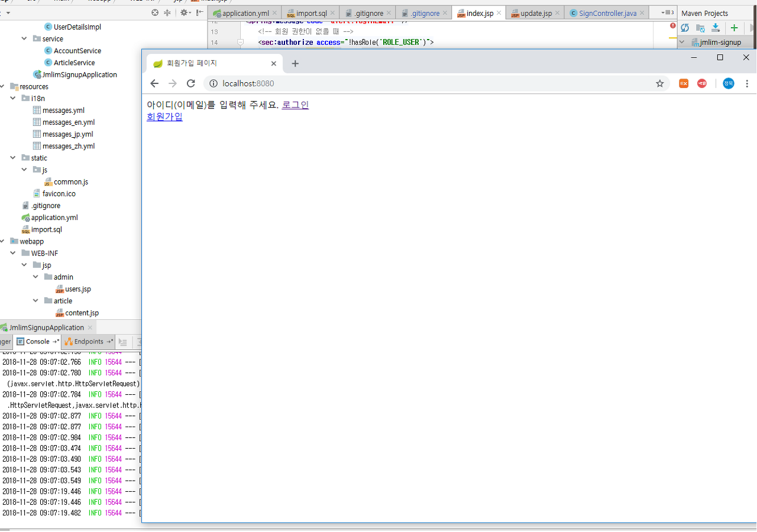Collapse the i18n folder

tap(13, 98)
